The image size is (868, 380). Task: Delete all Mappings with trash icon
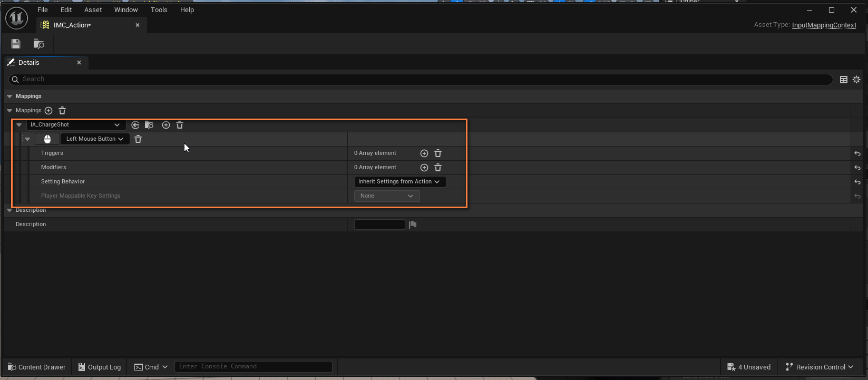click(x=62, y=111)
